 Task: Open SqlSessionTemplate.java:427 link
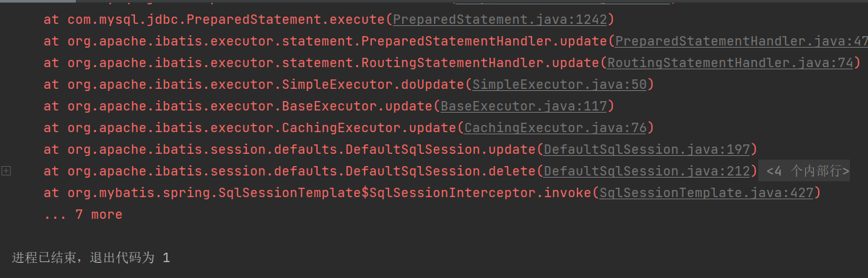pos(706,193)
